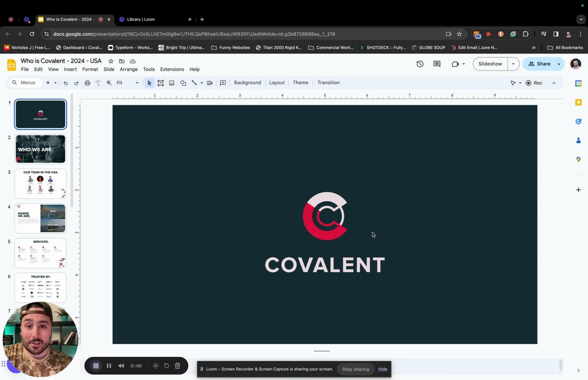Select the Line tool
The width and height of the screenshot is (588, 380).
(x=194, y=83)
